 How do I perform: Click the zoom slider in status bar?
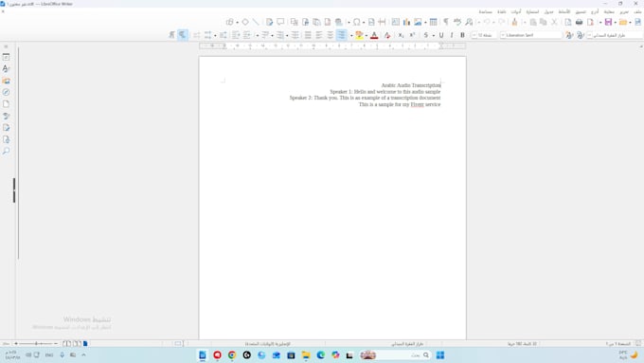pyautogui.click(x=36, y=344)
